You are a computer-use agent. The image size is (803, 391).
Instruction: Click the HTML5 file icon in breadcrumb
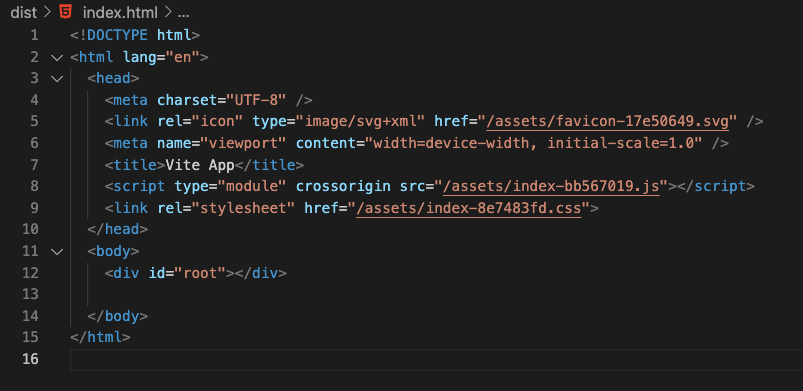click(x=66, y=11)
